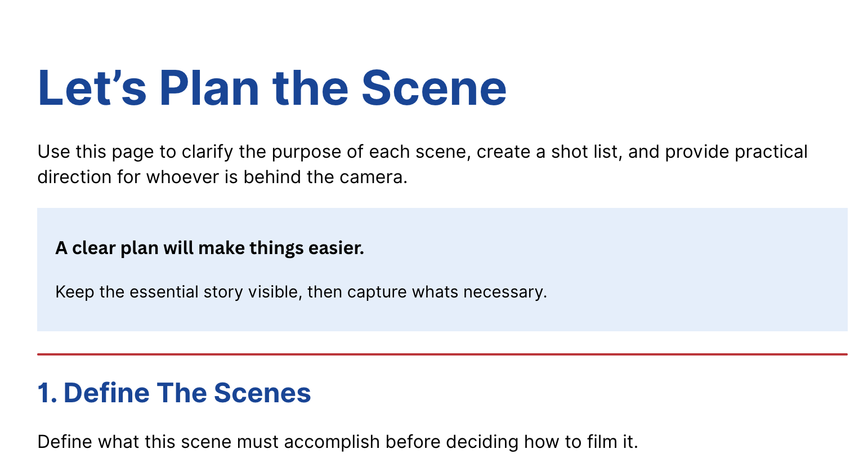Click the "Let's Plan the Scene" page title

pos(272,88)
